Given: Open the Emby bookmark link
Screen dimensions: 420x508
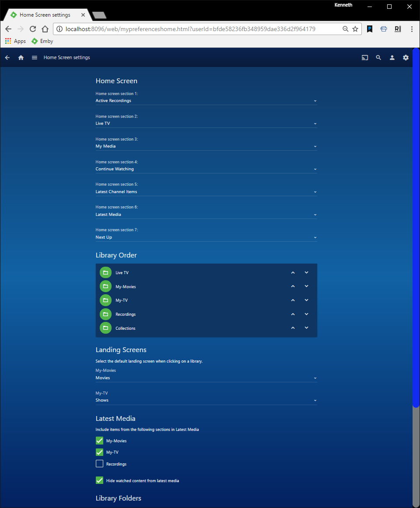Looking at the screenshot, I should click(x=42, y=41).
